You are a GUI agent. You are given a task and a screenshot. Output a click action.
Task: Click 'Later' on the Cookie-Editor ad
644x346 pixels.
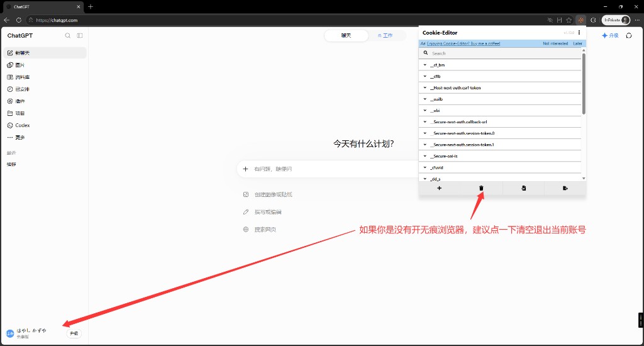point(577,43)
